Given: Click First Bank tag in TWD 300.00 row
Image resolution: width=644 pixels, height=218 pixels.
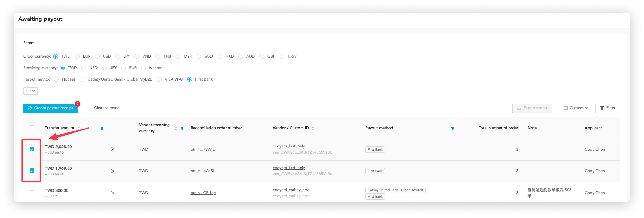Looking at the screenshot, I should [x=375, y=197].
